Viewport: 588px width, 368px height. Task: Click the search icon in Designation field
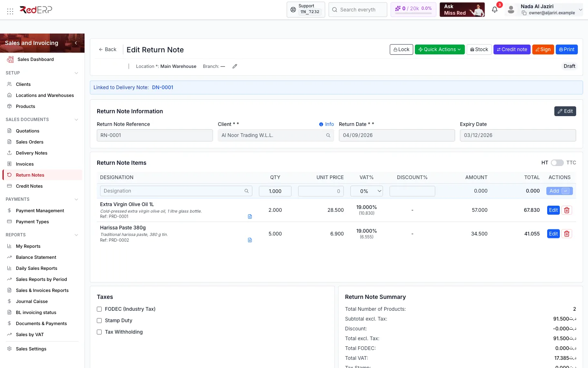tap(247, 191)
